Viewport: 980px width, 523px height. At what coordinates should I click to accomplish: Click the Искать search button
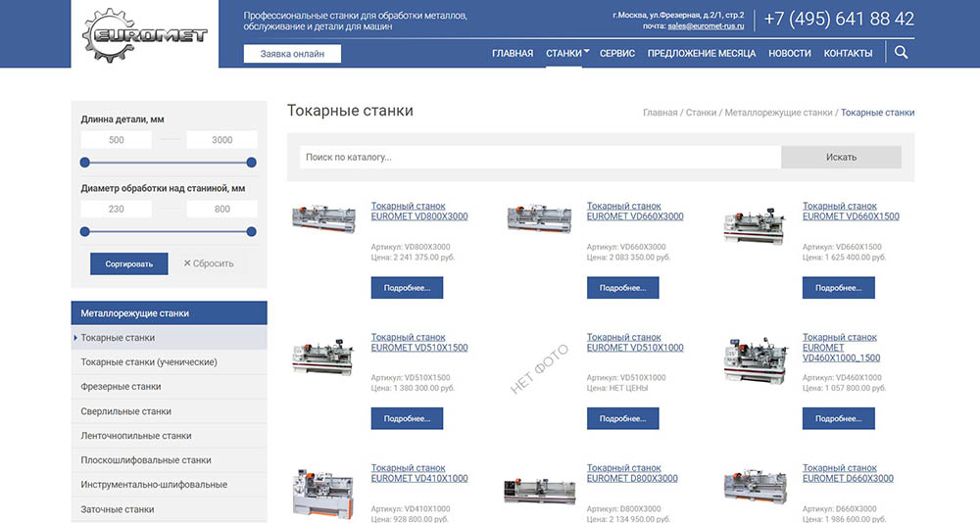[841, 157]
